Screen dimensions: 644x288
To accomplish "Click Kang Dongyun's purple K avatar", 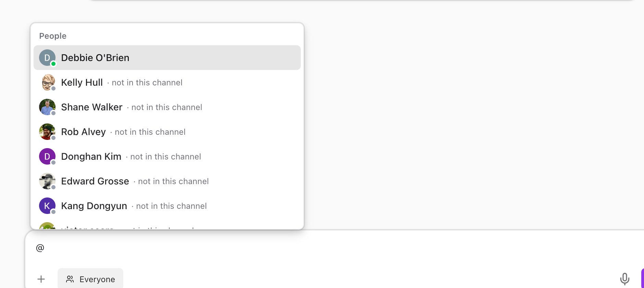I will (47, 206).
